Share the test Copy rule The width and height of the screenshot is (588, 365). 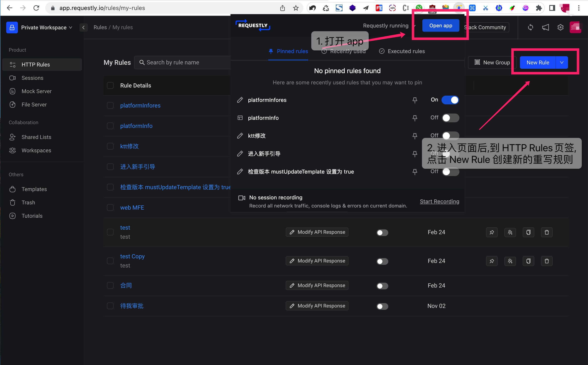pyautogui.click(x=510, y=261)
